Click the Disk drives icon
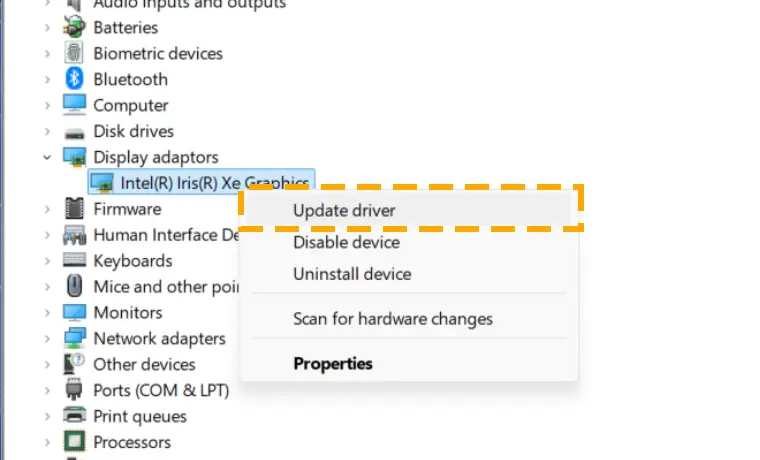 74,133
